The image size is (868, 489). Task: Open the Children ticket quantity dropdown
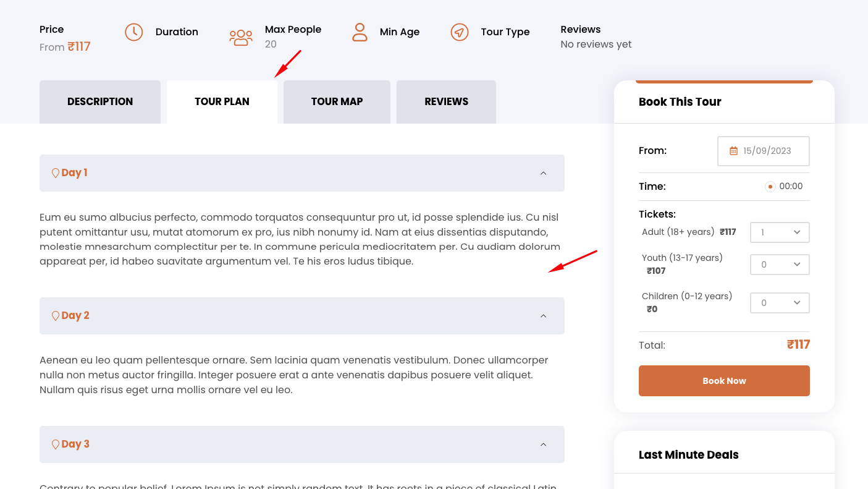pyautogui.click(x=780, y=303)
